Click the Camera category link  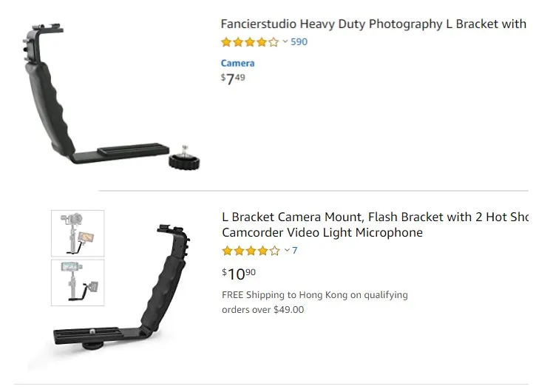pyautogui.click(x=237, y=64)
